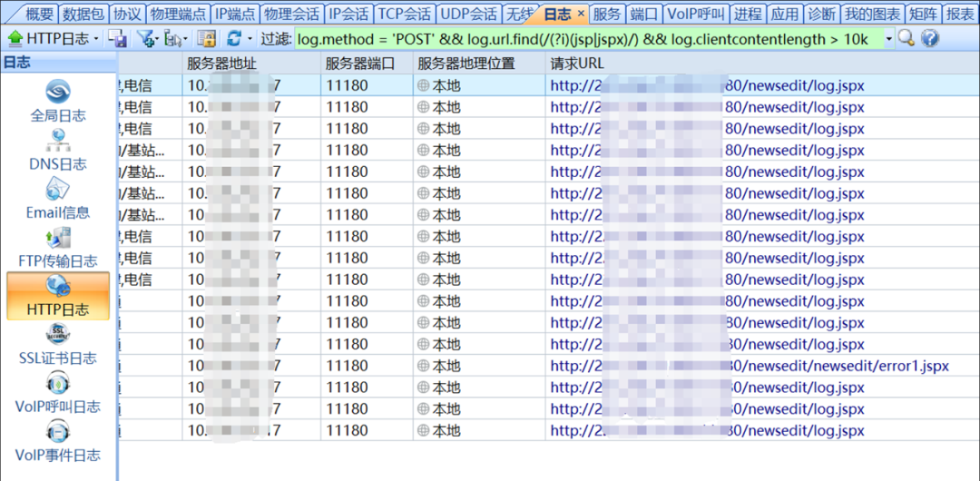Image resolution: width=980 pixels, height=481 pixels.
Task: Close the 日志 tab with its X
Action: 580,13
